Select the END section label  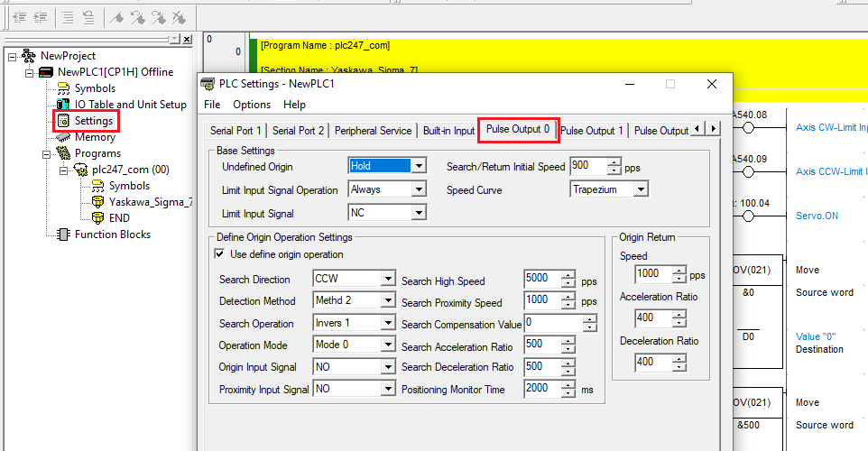pyautogui.click(x=119, y=218)
